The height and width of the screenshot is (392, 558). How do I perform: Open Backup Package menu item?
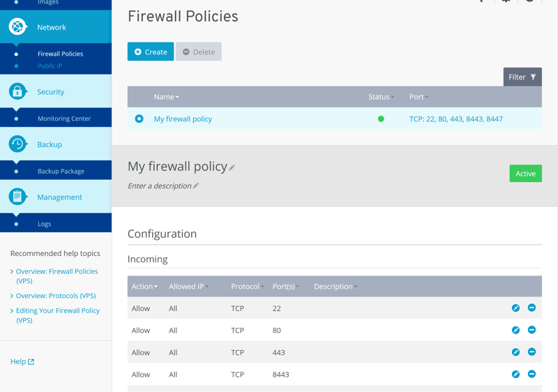click(61, 171)
